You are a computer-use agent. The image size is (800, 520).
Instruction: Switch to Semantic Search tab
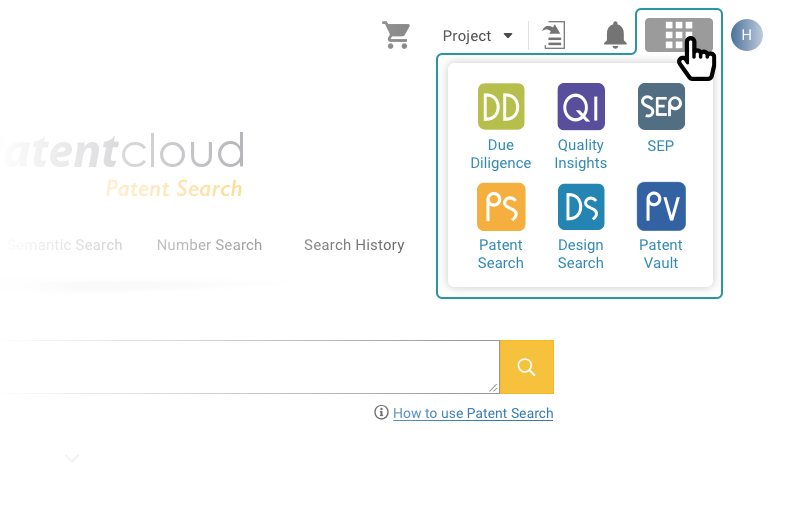click(65, 245)
